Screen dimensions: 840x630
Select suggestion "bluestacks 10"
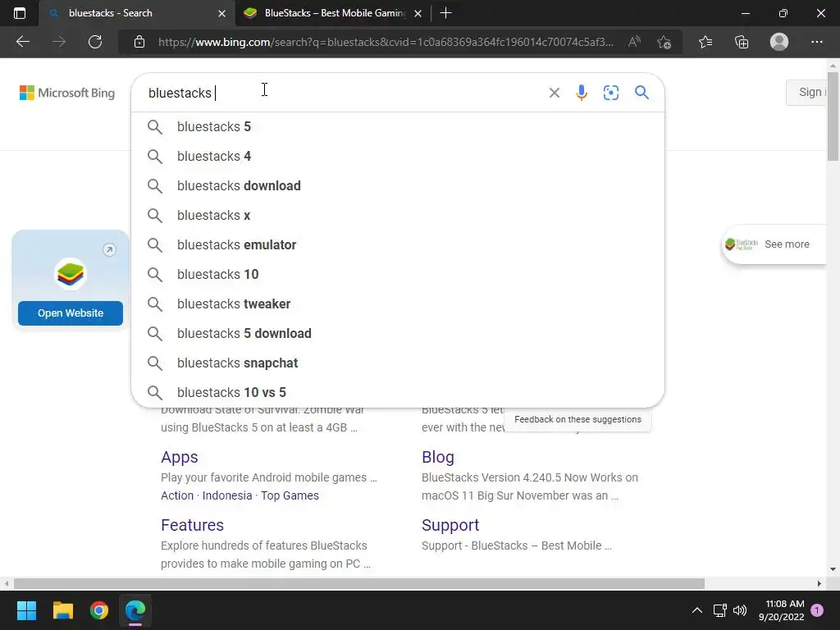(x=398, y=274)
